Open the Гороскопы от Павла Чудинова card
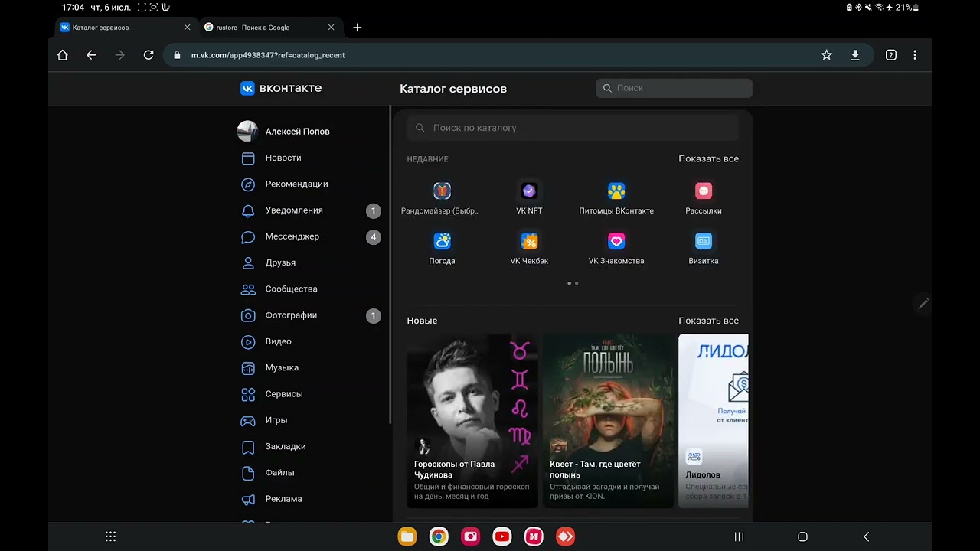The image size is (980, 551). pos(472,420)
